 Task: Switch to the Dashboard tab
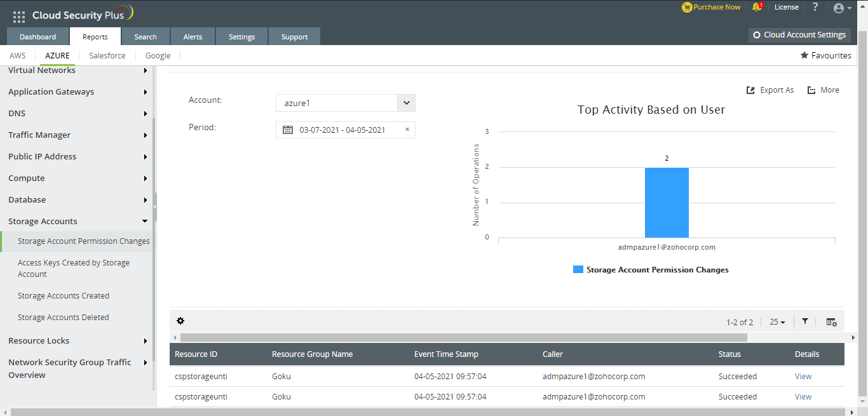[37, 37]
